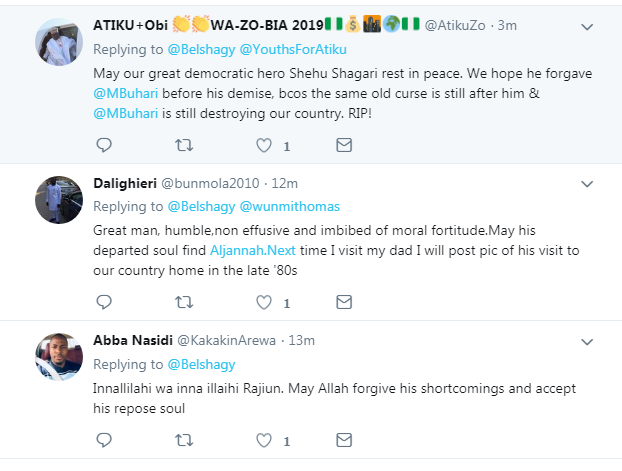Reply to the ATIKU+Obi tweet

pyautogui.click(x=104, y=145)
